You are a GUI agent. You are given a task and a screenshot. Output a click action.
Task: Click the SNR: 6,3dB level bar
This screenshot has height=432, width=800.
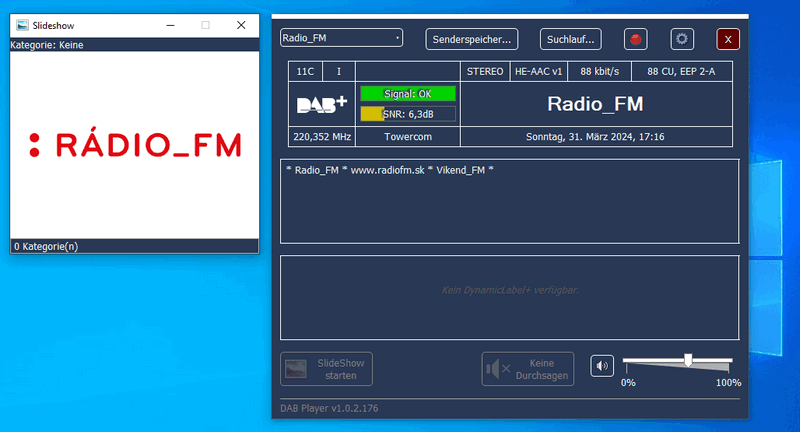pos(408,114)
